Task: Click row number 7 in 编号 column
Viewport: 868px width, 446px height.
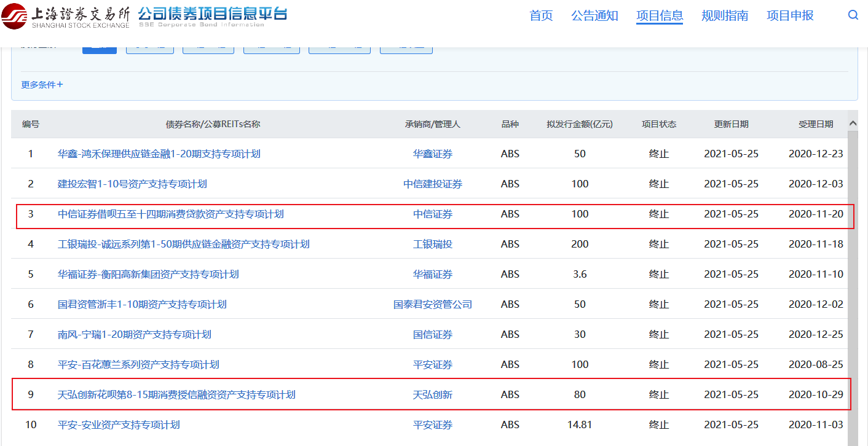Action: (31, 334)
